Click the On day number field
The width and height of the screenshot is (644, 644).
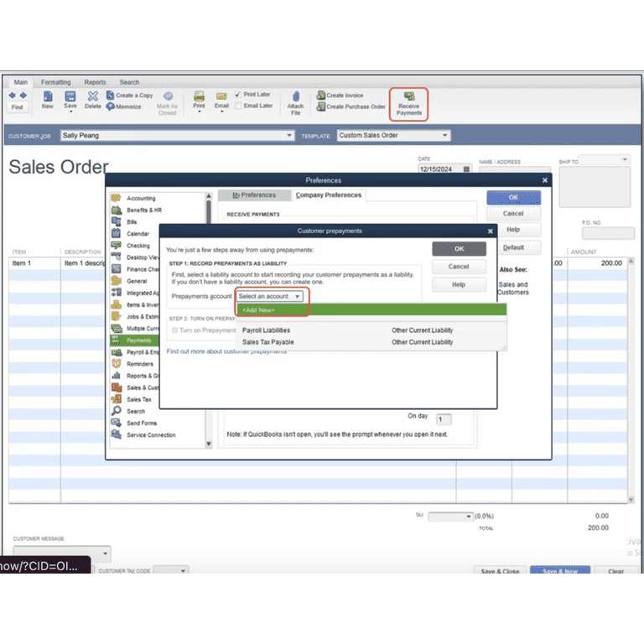(444, 419)
